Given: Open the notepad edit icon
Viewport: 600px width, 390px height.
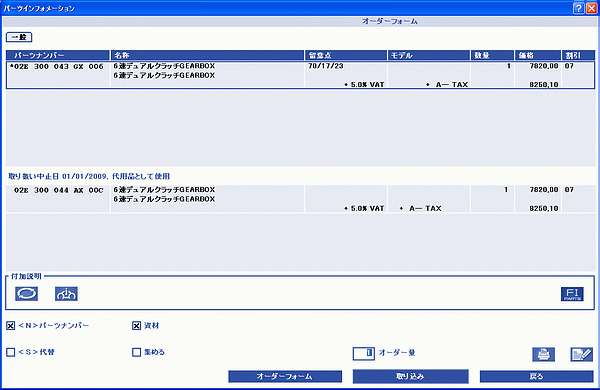Looking at the screenshot, I should click(x=582, y=354).
